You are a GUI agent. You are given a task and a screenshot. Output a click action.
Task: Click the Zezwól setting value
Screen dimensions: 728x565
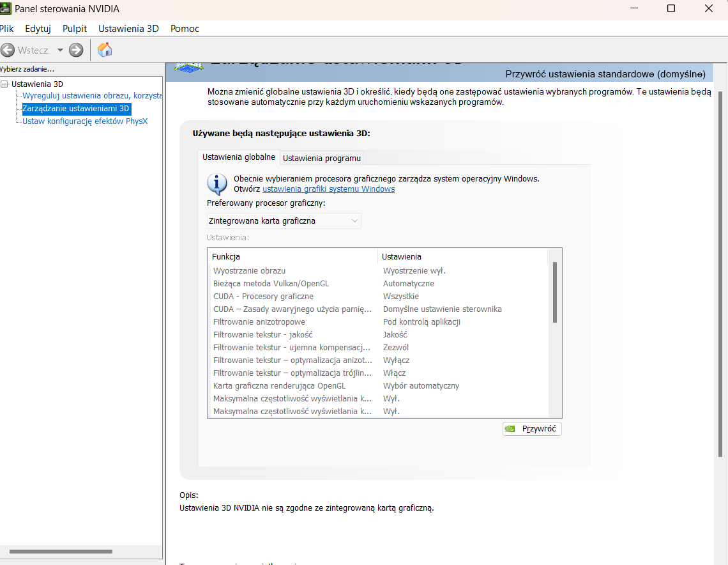[395, 348]
